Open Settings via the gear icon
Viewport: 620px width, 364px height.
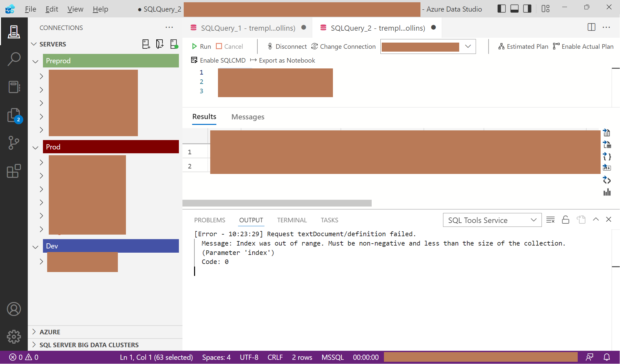[14, 337]
